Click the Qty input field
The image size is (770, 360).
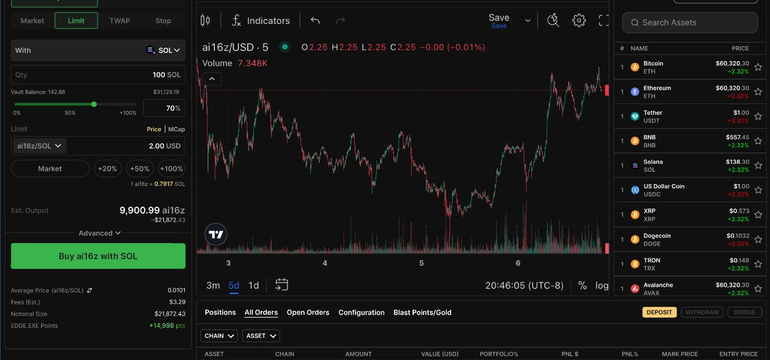click(98, 75)
